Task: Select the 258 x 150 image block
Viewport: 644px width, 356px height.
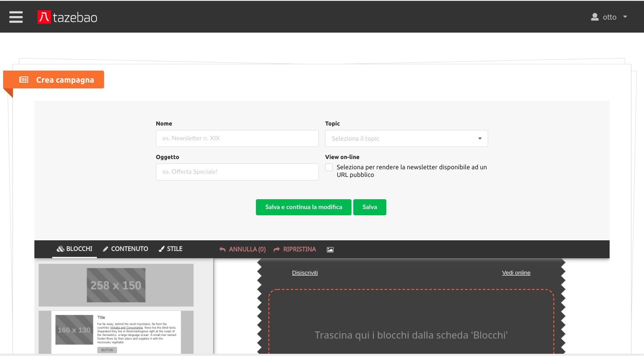Action: [116, 285]
